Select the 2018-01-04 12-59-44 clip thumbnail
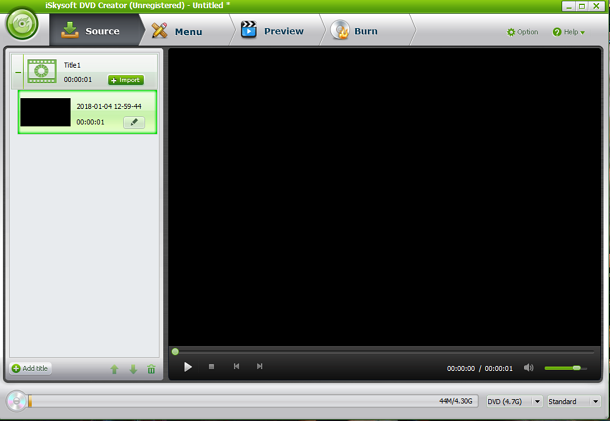 coord(45,112)
